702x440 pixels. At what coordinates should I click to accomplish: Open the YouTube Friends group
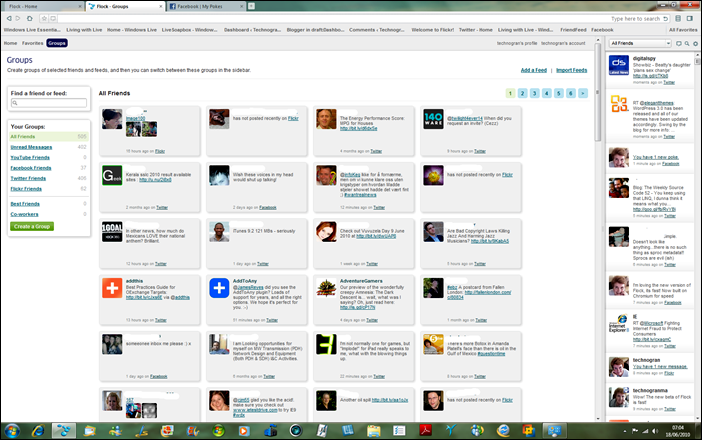pyautogui.click(x=30, y=158)
